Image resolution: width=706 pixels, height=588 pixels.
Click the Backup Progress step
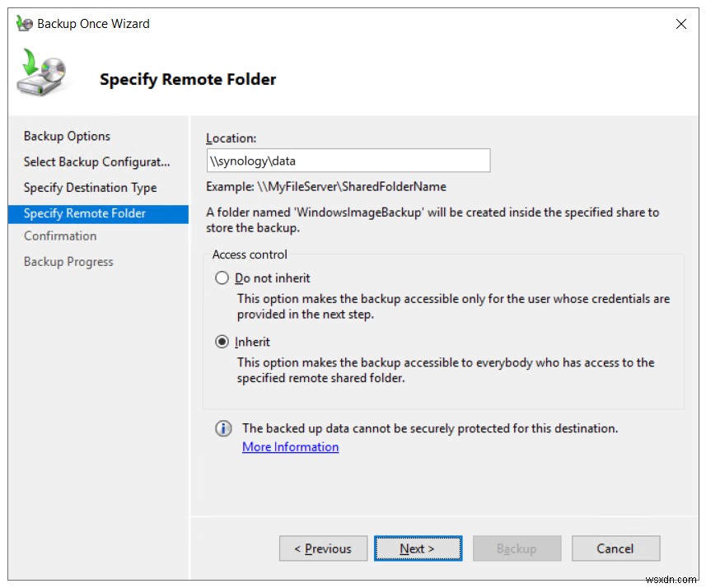(x=68, y=261)
